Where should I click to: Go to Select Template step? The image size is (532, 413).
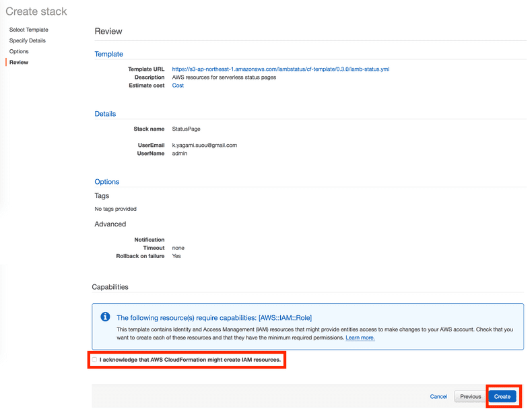pos(29,30)
